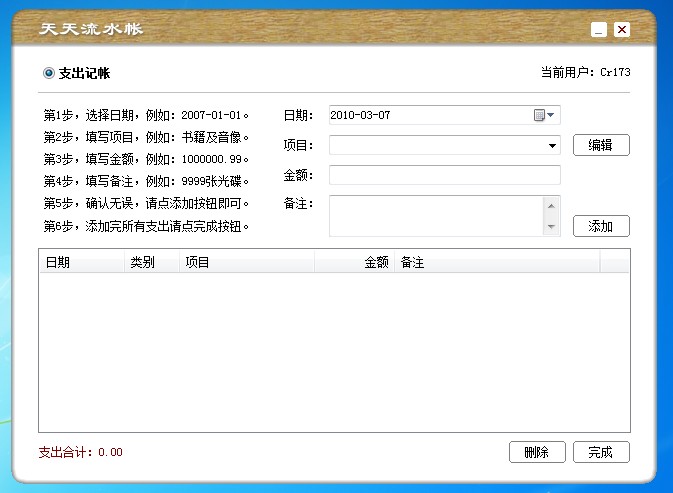Select the 支出记帐 radio button

[49, 73]
